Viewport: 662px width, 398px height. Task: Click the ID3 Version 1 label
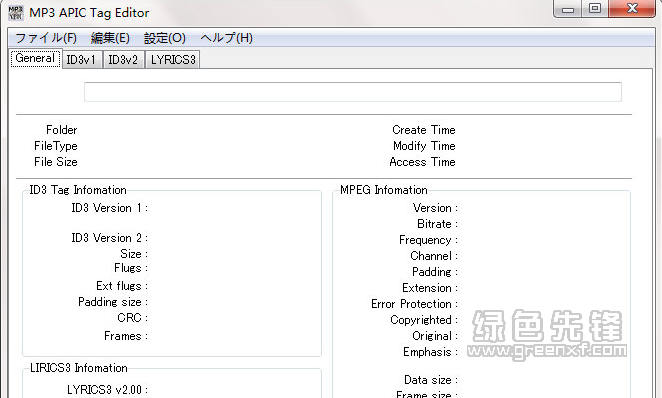coord(110,208)
